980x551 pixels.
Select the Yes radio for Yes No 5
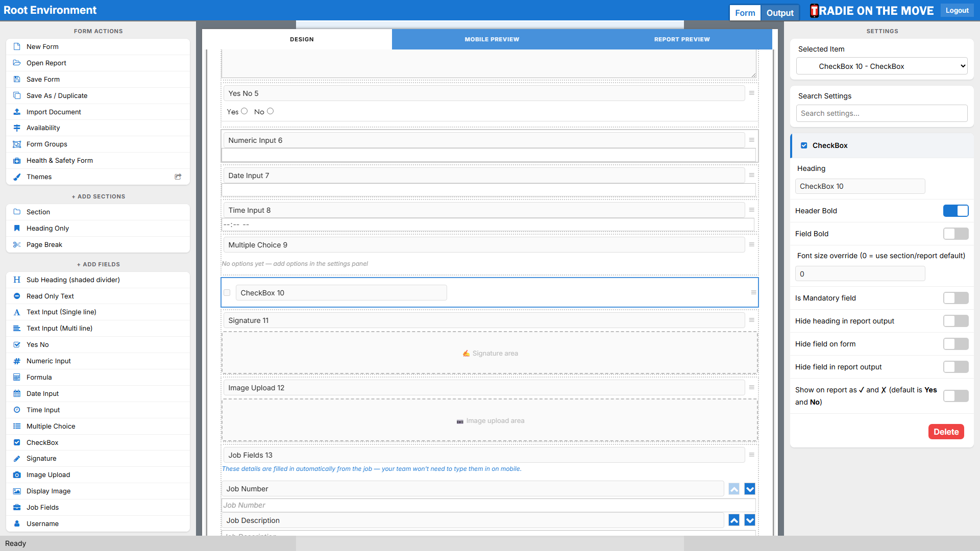pos(244,111)
